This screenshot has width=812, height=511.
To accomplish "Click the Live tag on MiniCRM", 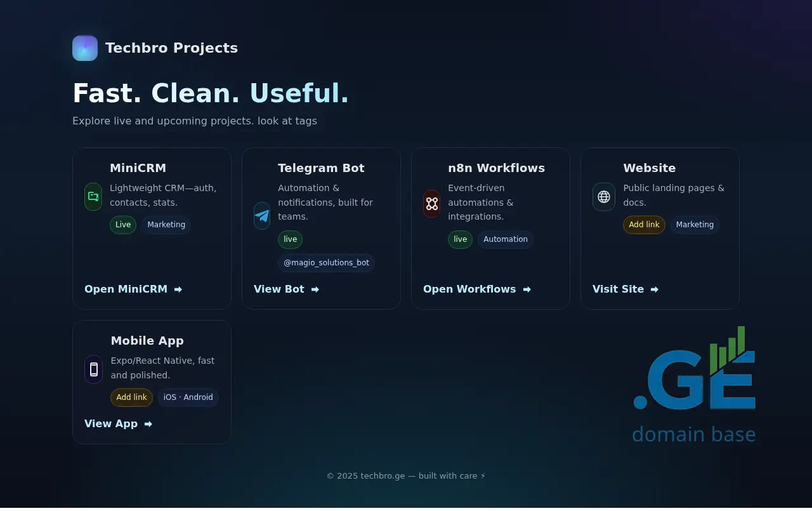I will pyautogui.click(x=123, y=225).
